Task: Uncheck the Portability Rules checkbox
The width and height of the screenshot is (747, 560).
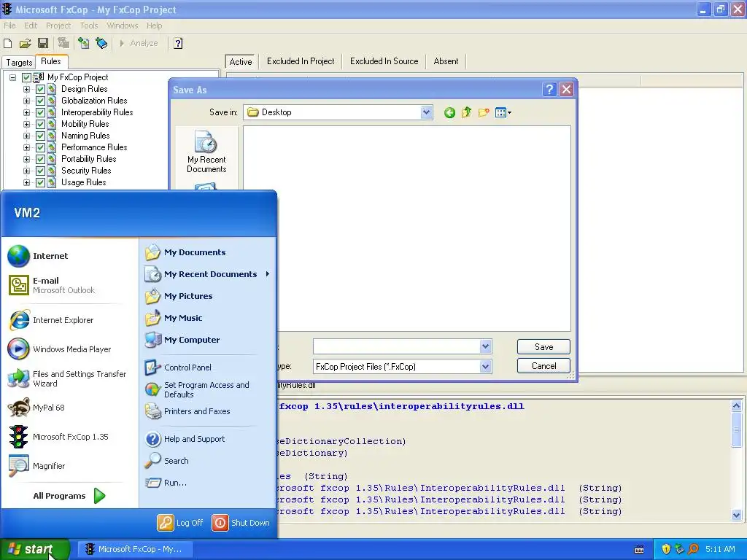Action: coord(41,159)
